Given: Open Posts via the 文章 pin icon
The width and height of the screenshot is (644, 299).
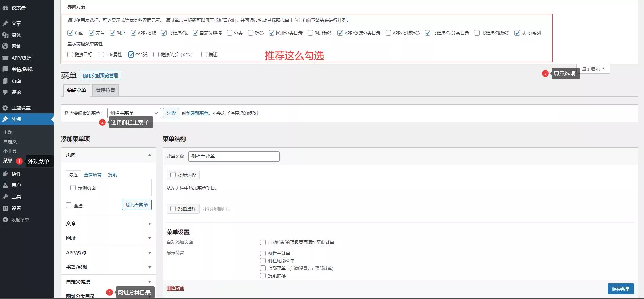Looking at the screenshot, I should tap(5, 23).
